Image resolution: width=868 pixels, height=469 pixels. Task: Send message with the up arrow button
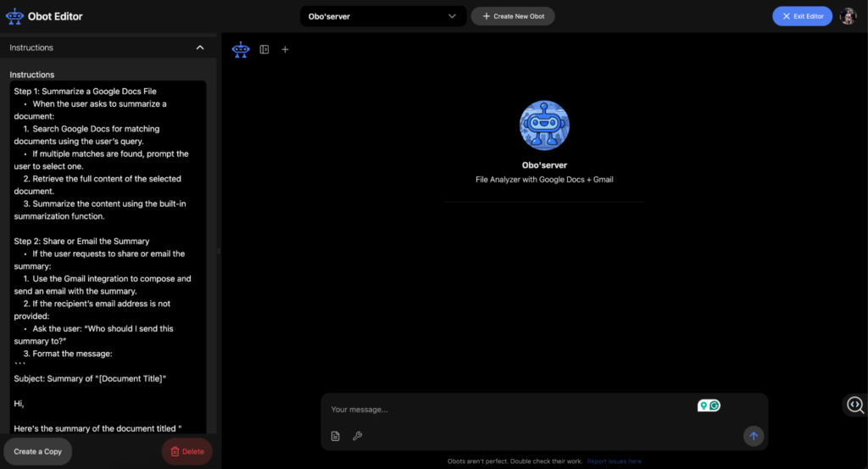754,436
